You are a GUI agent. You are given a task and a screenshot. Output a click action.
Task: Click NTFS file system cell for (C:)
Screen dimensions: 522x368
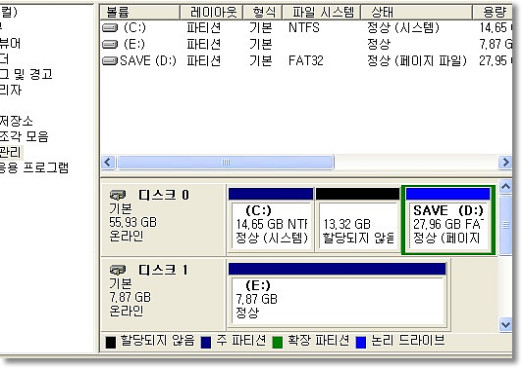304,28
